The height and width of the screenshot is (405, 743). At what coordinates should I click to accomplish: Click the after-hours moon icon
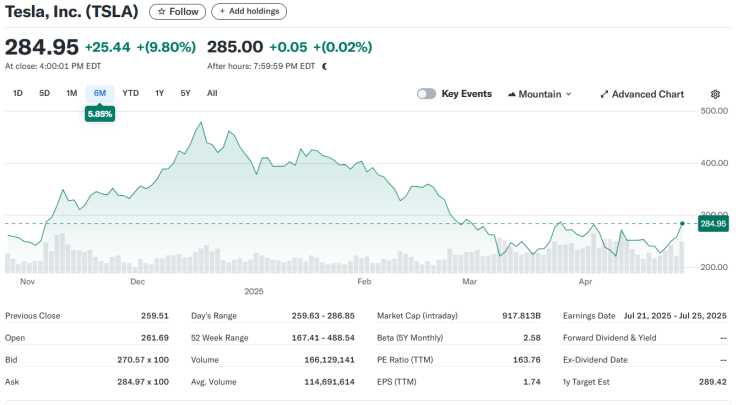click(325, 66)
